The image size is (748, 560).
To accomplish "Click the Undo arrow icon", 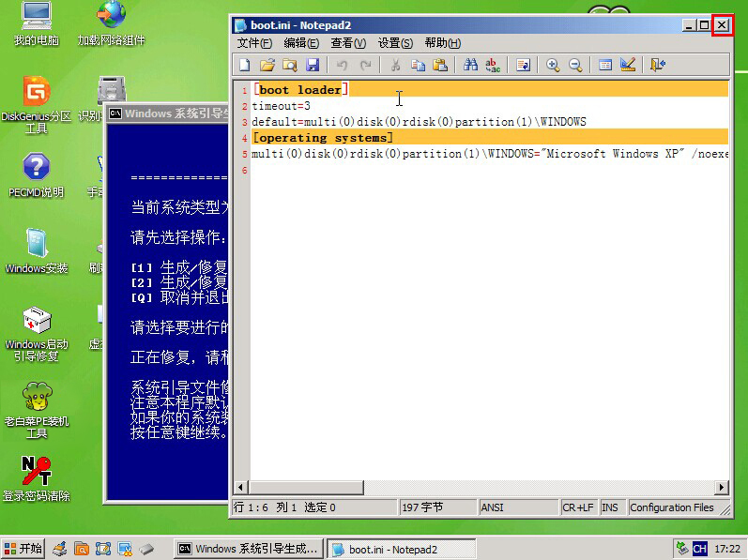I will pyautogui.click(x=342, y=65).
